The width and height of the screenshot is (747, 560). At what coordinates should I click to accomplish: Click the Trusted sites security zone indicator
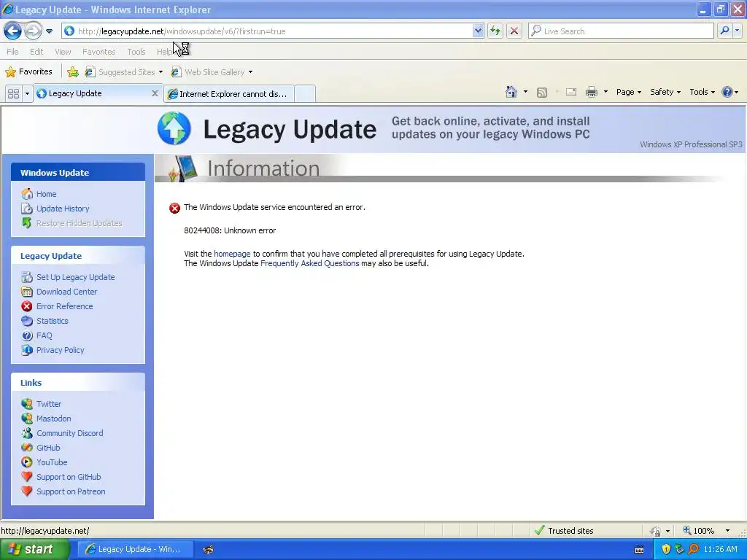(564, 531)
